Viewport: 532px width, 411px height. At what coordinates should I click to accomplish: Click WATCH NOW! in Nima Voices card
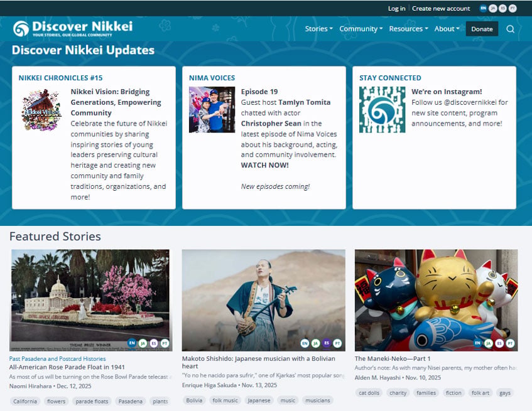click(x=264, y=166)
